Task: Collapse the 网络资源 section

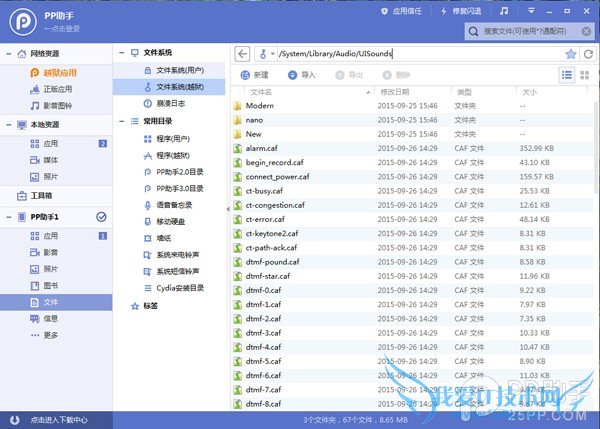Action: [8, 54]
